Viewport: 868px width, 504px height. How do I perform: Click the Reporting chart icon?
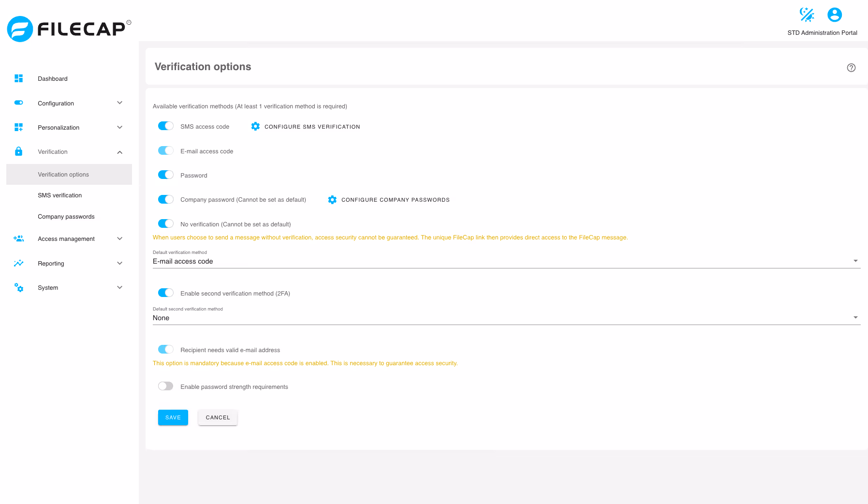19,263
